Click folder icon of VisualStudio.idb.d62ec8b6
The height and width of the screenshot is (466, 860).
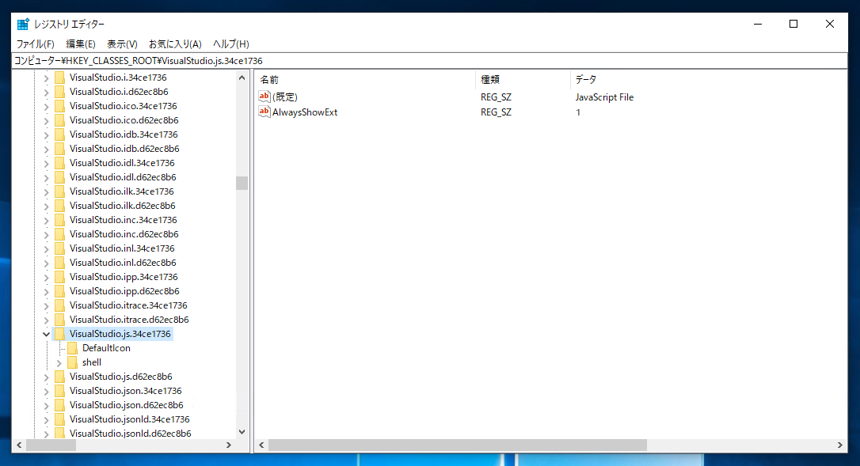(60, 149)
